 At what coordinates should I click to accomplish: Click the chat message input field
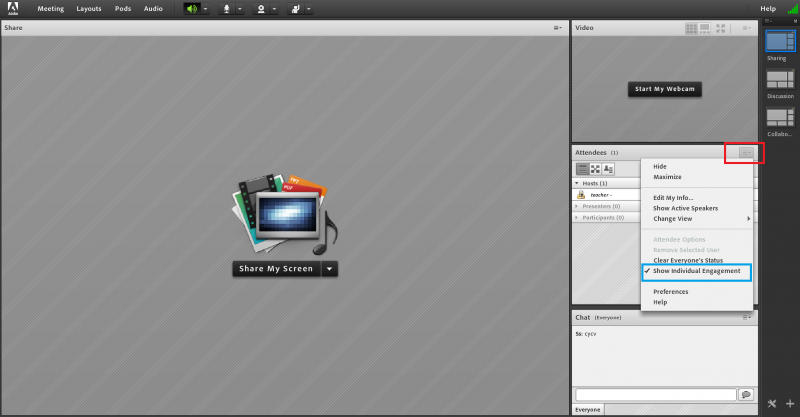654,395
